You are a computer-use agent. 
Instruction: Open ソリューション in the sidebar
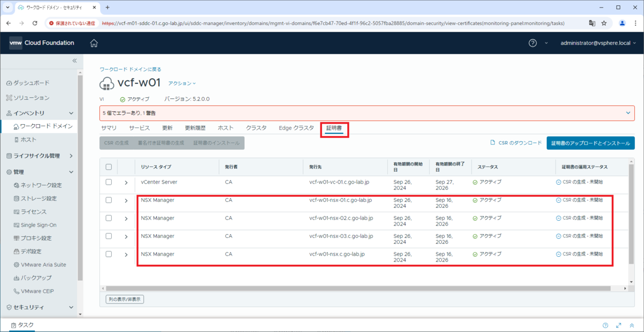pyautogui.click(x=27, y=98)
